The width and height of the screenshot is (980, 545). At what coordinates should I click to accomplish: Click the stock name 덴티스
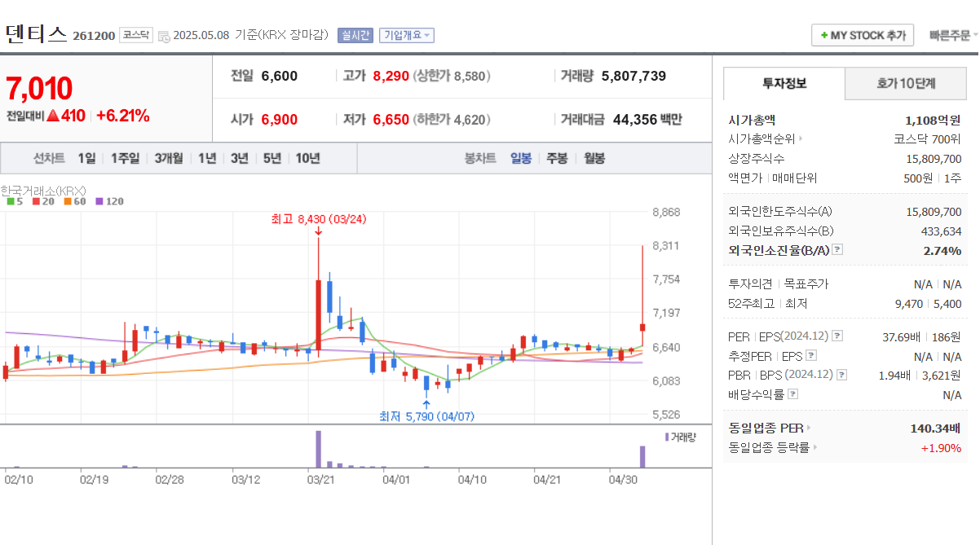tap(36, 33)
